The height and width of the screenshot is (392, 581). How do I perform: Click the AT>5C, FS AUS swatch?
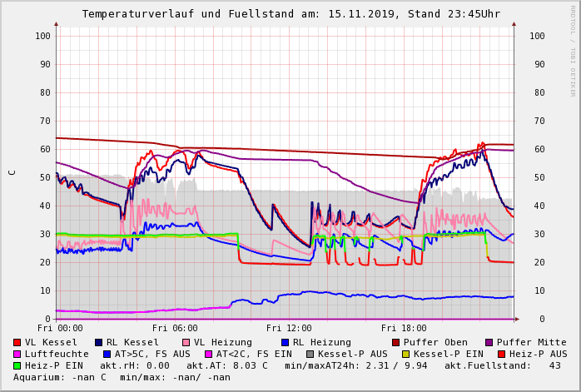[x=107, y=354]
